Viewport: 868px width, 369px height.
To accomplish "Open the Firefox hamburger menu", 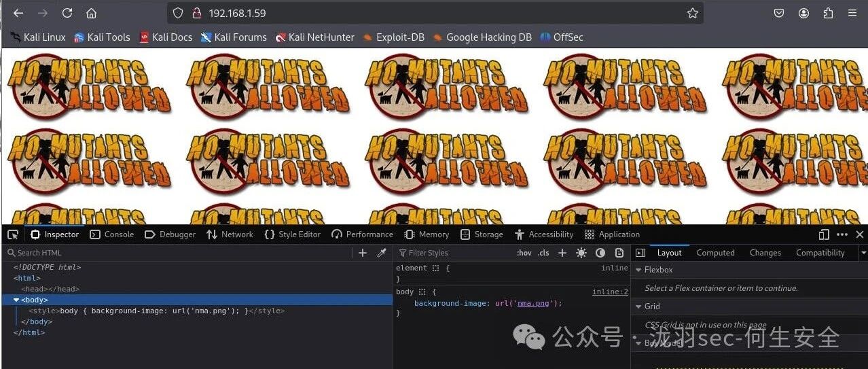I will click(x=852, y=13).
